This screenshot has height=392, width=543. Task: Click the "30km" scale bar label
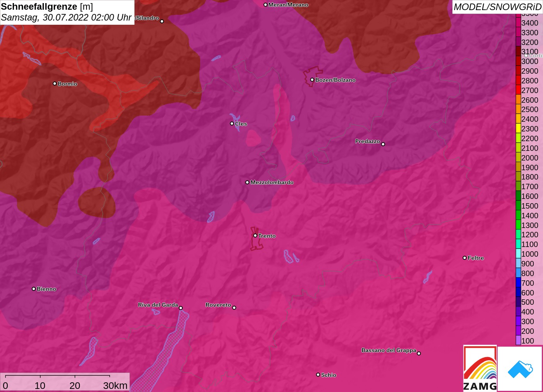[x=115, y=385]
